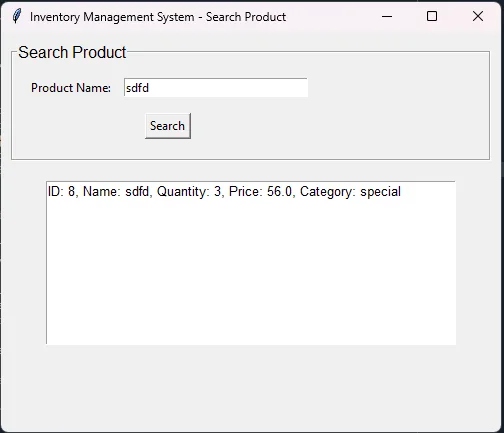
Task: Place cursor after "sdfd" in the entry
Action: (x=150, y=88)
